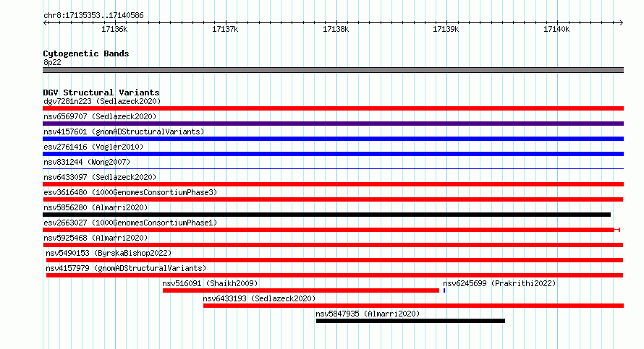Click label nsv5856280 (Almarri2020)
This screenshot has width=644, height=349.
[96, 207]
